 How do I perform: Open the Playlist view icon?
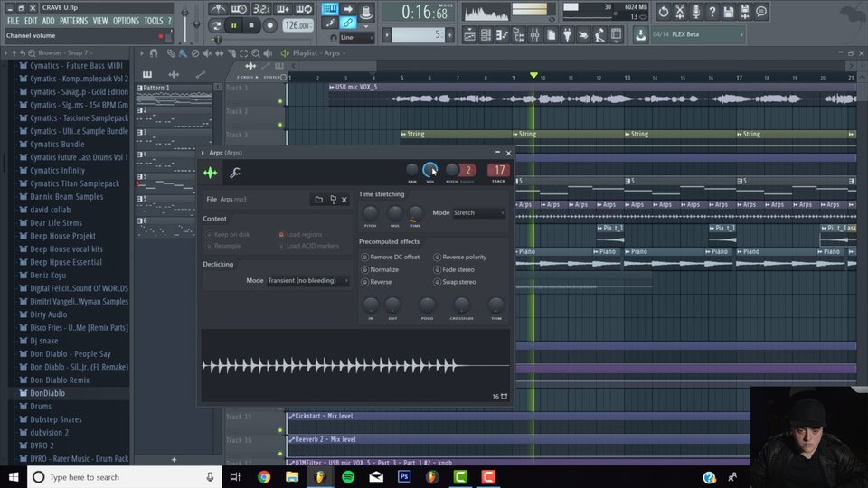click(x=469, y=35)
